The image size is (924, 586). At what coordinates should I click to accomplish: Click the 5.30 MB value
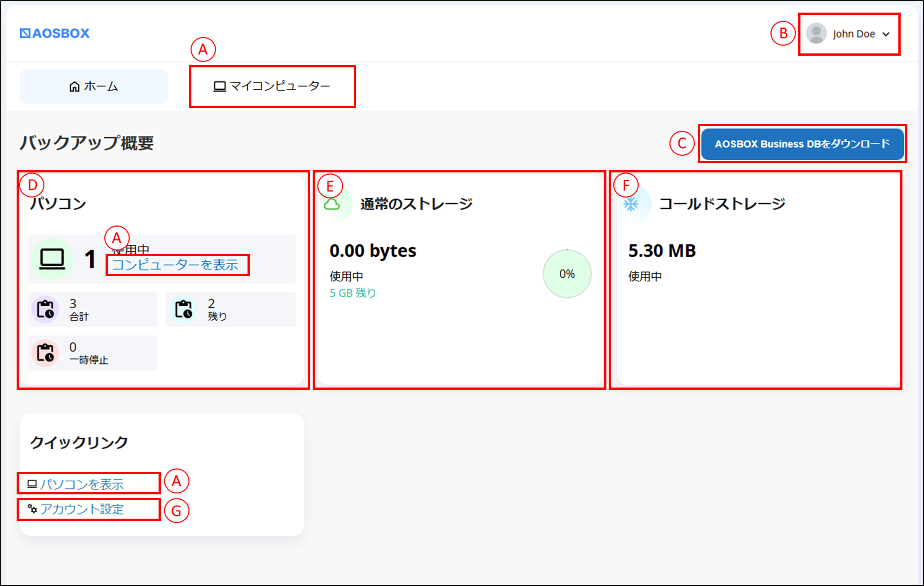tap(662, 251)
